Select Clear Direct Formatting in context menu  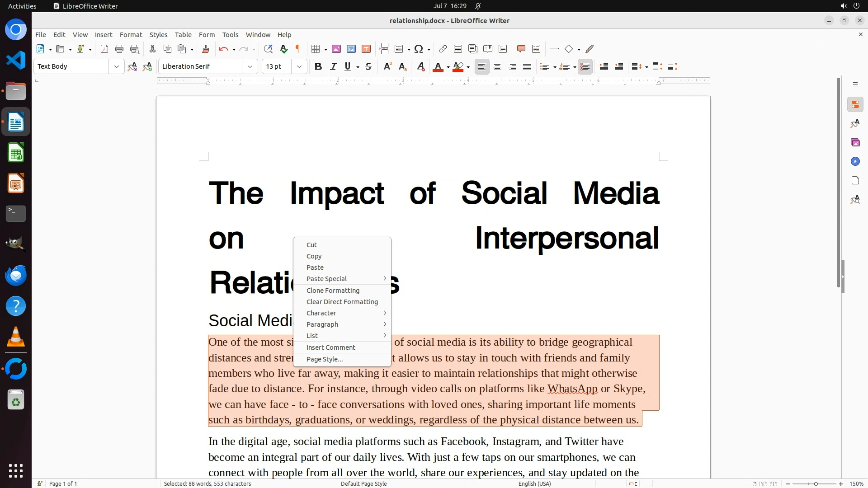coord(342,302)
